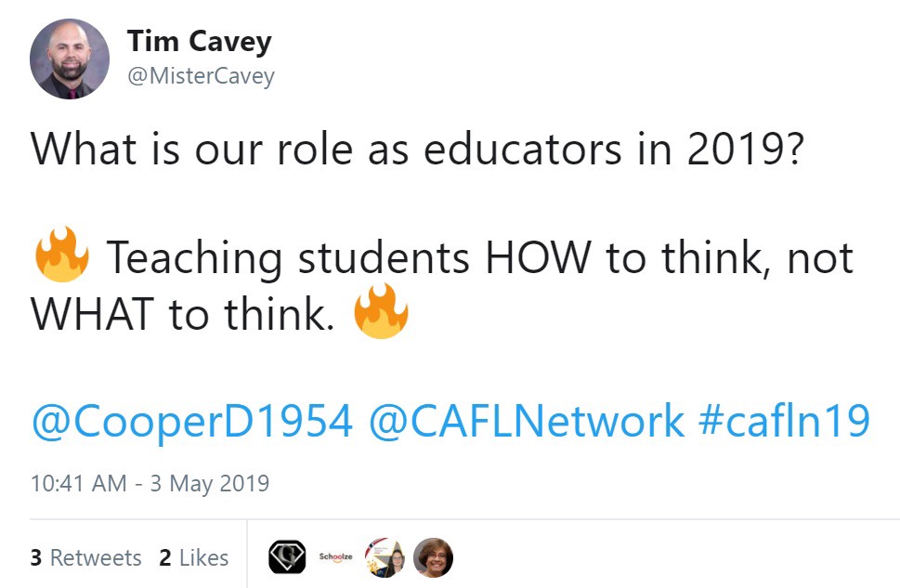Open the @CooperD1954 mention
Image resolution: width=900 pixels, height=588 pixels.
click(192, 421)
